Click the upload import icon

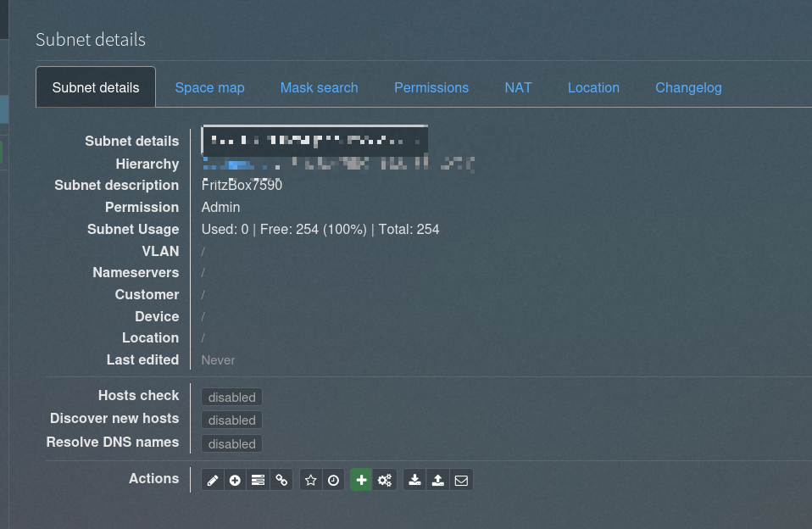point(437,481)
